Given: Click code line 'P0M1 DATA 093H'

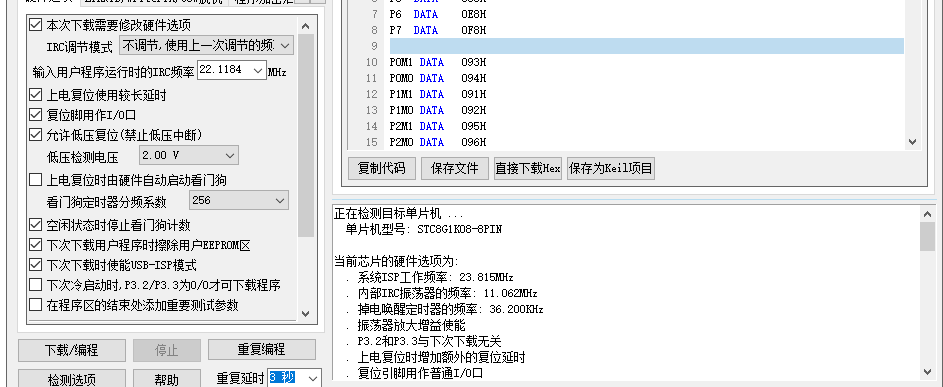Looking at the screenshot, I should tap(437, 62).
